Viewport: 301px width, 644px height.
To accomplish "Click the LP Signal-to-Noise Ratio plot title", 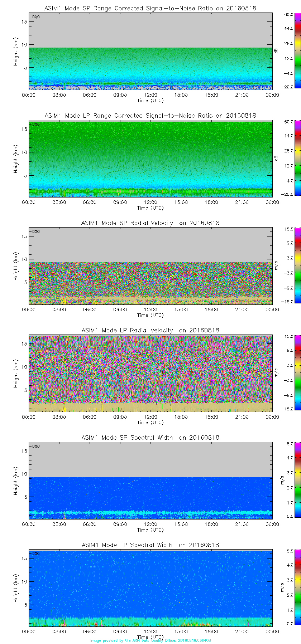I will tap(150, 116).
